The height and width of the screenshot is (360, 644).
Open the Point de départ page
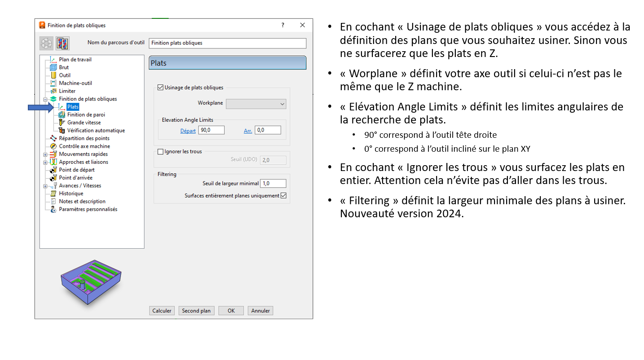(77, 170)
